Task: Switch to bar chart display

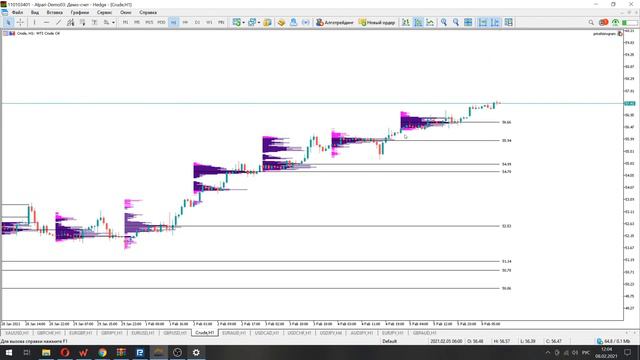Action: point(406,22)
